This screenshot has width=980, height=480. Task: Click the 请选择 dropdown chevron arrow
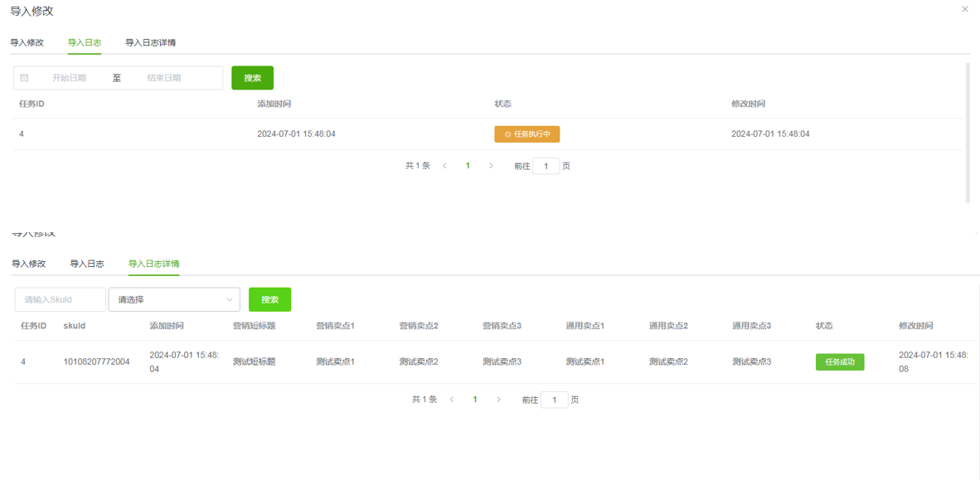230,299
